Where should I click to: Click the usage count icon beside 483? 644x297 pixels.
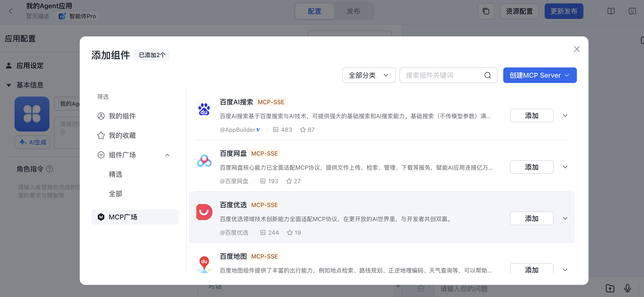(275, 130)
